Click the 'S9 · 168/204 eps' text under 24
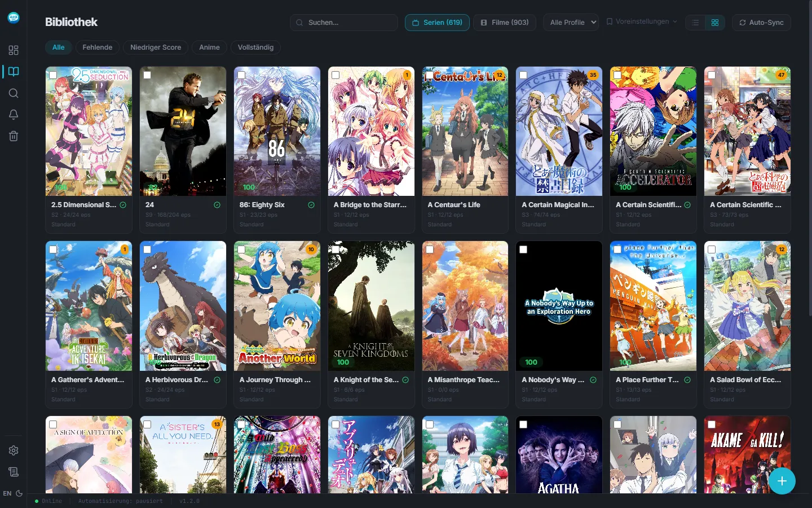Viewport: 812px width, 508px height. coord(168,215)
